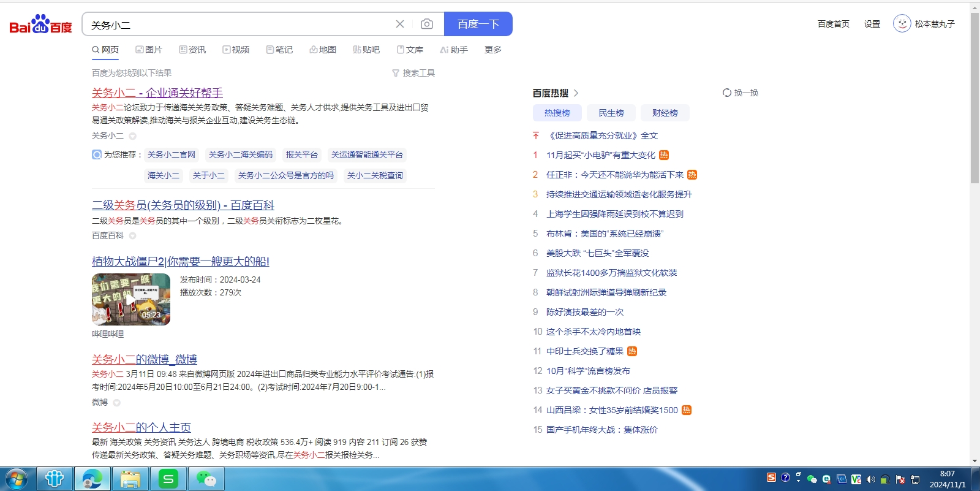This screenshot has width=980, height=491.
Task: Open the 视频 tab
Action: (236, 50)
